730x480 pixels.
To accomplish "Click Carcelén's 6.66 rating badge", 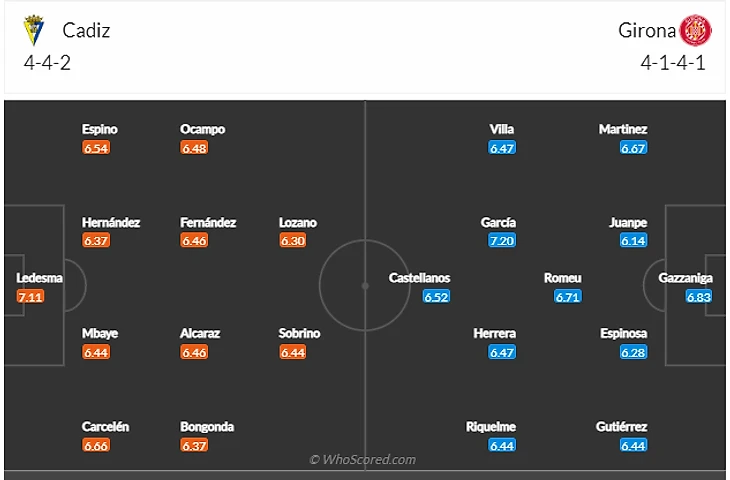I will coord(96,445).
